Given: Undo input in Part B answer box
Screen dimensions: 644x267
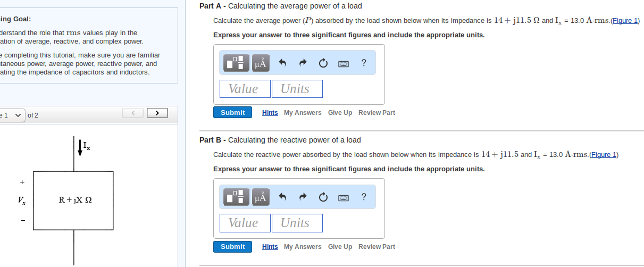Looking at the screenshot, I should tap(282, 197).
